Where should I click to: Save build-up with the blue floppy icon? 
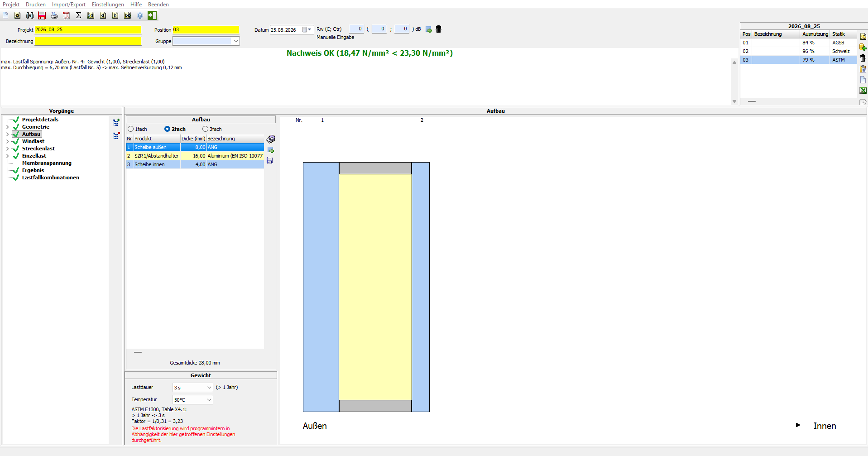[270, 160]
